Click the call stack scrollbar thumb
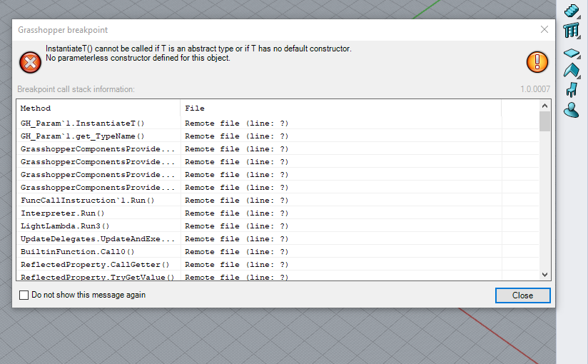 545,121
